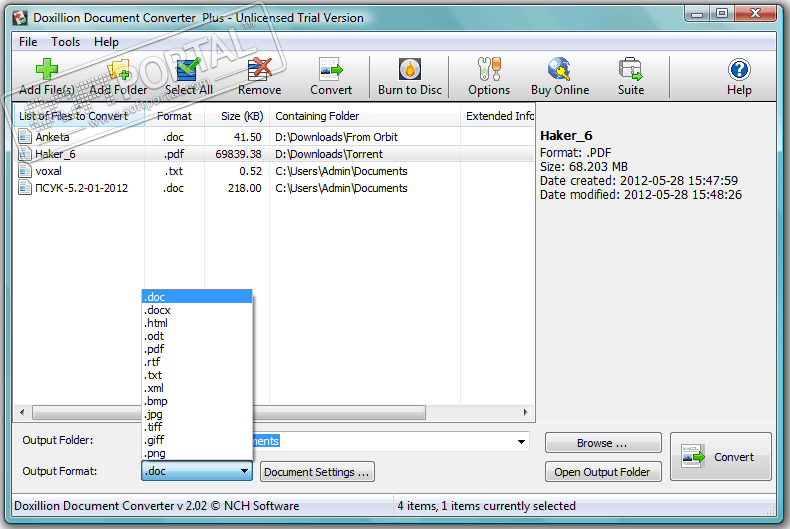Image resolution: width=790 pixels, height=529 pixels.
Task: Open the Suite toolbox icon
Action: [x=631, y=69]
